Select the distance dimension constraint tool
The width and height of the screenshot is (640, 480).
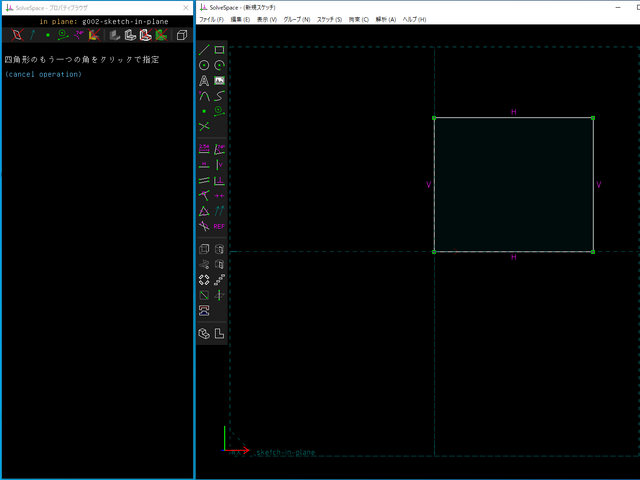[x=204, y=149]
